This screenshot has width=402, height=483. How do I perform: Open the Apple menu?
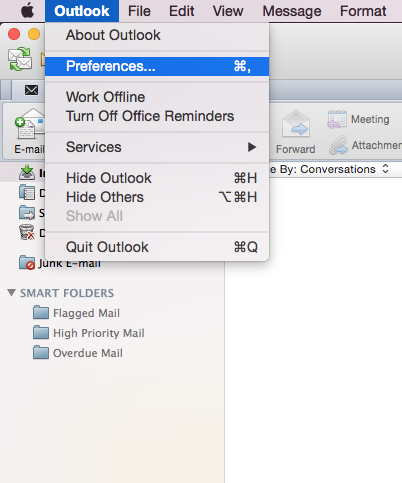pos(27,11)
